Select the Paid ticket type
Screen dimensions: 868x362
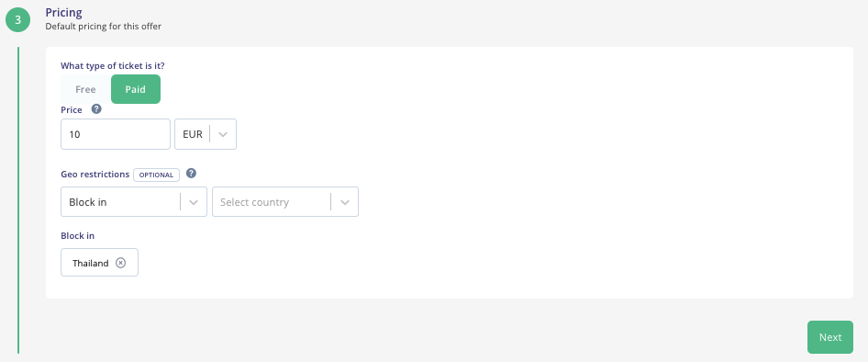click(x=136, y=89)
